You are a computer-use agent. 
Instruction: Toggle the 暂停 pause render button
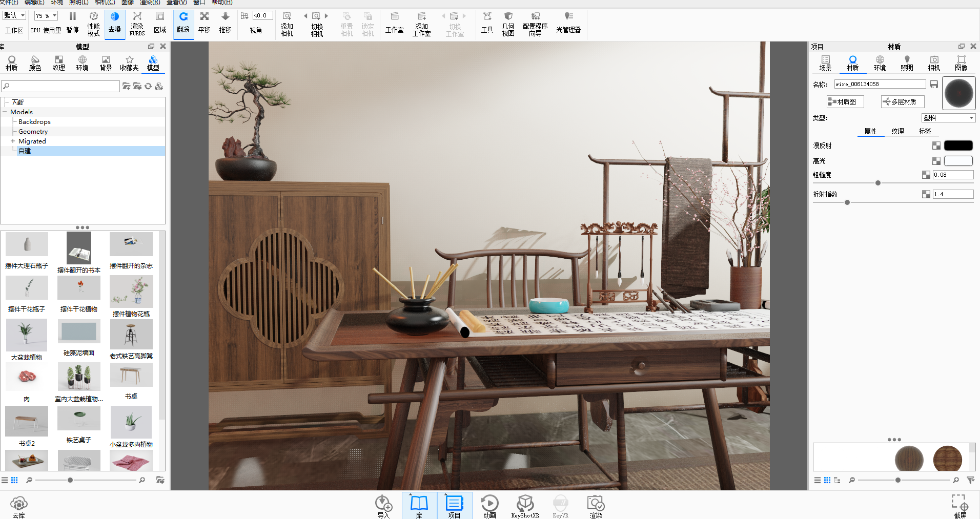pyautogui.click(x=73, y=24)
